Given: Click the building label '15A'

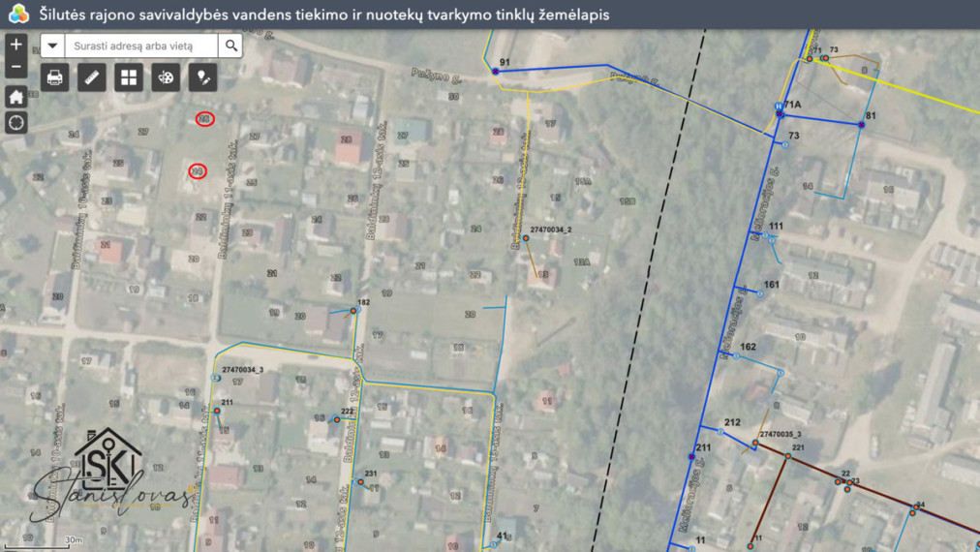Looking at the screenshot, I should pyautogui.click(x=583, y=181).
